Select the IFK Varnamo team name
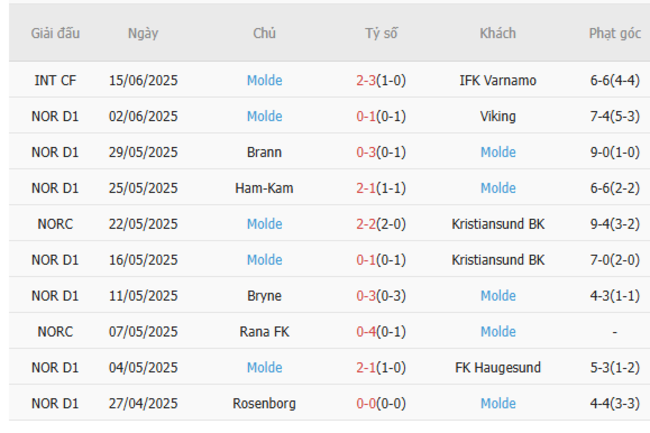Viewport: 650px width, 433px height. click(x=497, y=80)
